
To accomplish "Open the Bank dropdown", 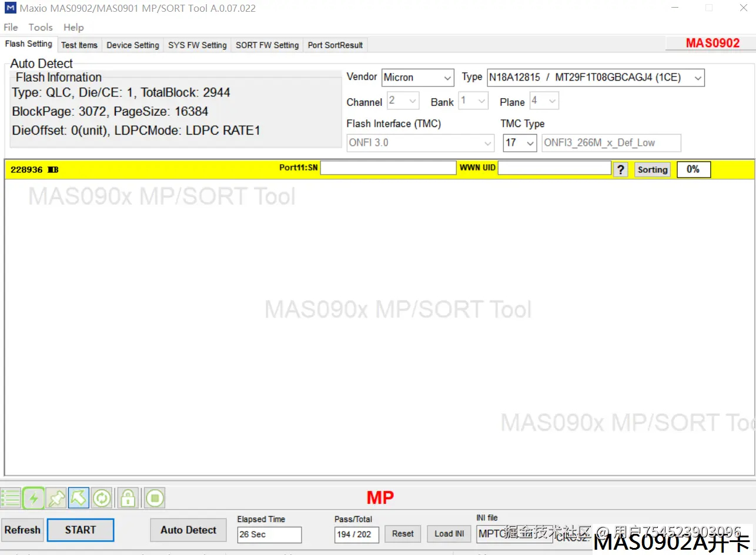I will coord(474,101).
